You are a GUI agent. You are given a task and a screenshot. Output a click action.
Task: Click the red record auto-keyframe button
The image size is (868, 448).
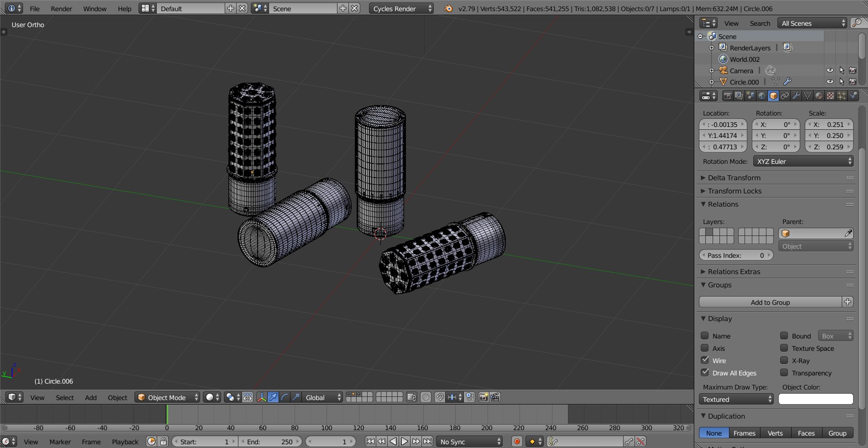coord(517,442)
